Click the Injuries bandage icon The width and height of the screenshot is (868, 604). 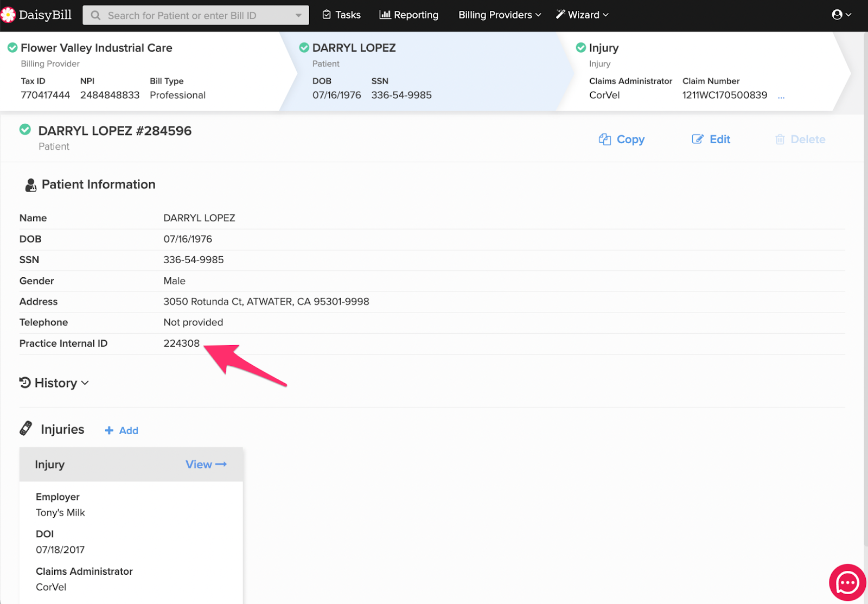coord(25,429)
